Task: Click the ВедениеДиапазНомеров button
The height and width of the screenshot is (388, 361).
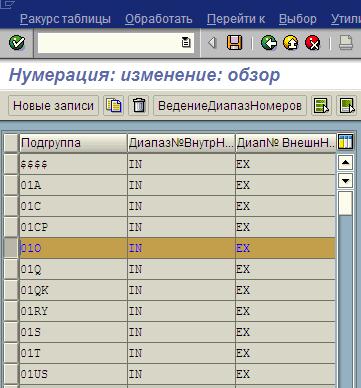Action: click(x=230, y=106)
